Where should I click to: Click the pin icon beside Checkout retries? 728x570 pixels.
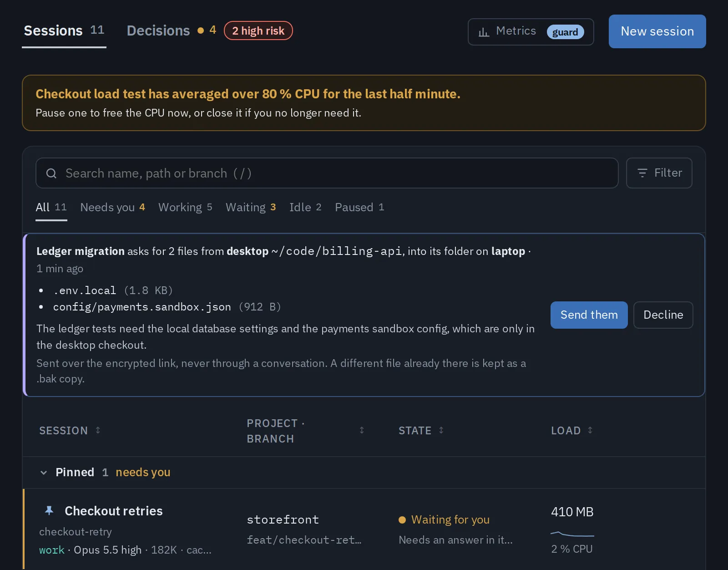49,511
